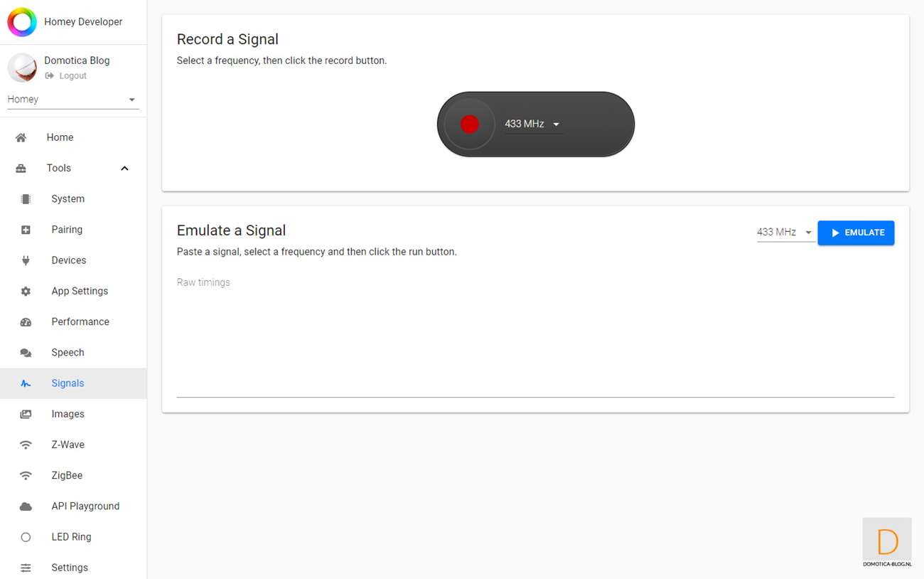Click the System chip icon
The image size is (924, 579).
pos(26,199)
